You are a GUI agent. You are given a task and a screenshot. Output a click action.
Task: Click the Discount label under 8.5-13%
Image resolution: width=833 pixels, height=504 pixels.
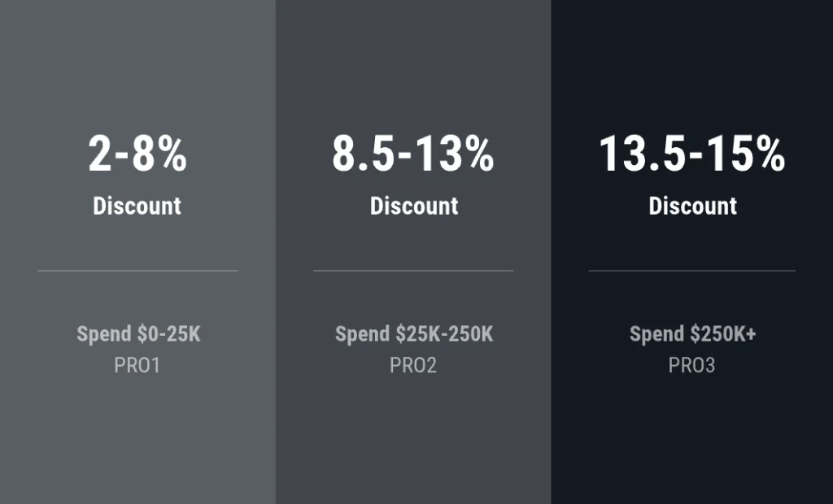(413, 206)
